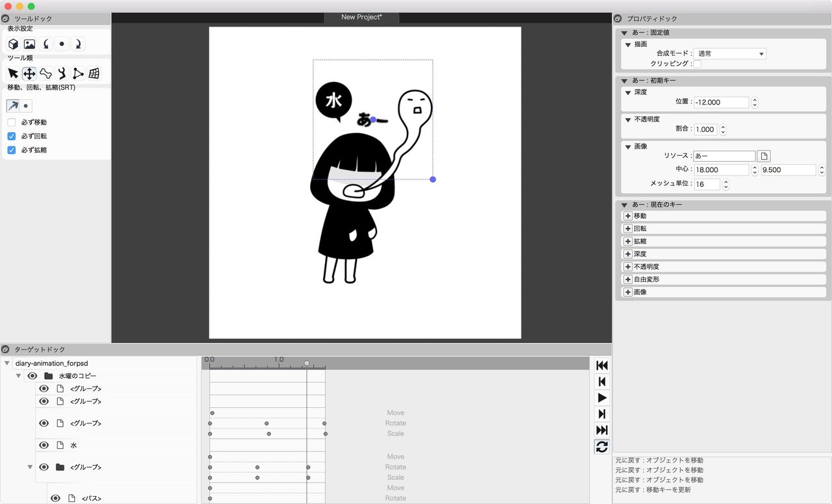Click the timeline playhead marker
The width and height of the screenshot is (832, 504).
(307, 363)
